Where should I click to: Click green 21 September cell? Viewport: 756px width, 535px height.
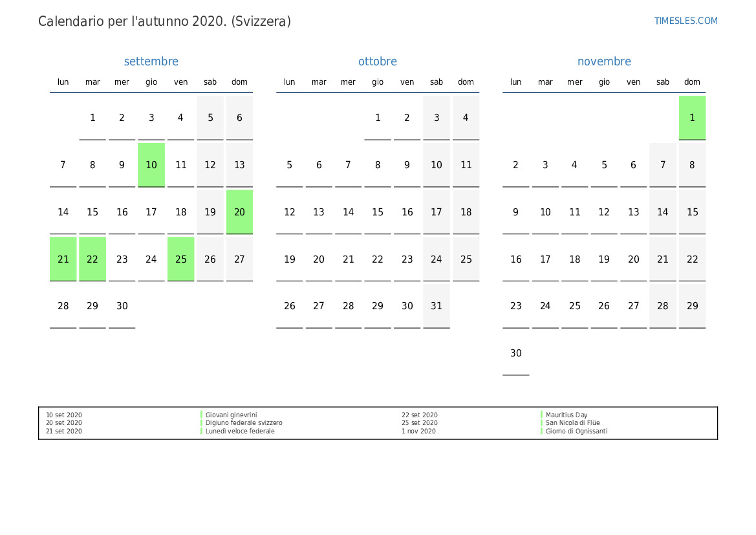coord(63,259)
